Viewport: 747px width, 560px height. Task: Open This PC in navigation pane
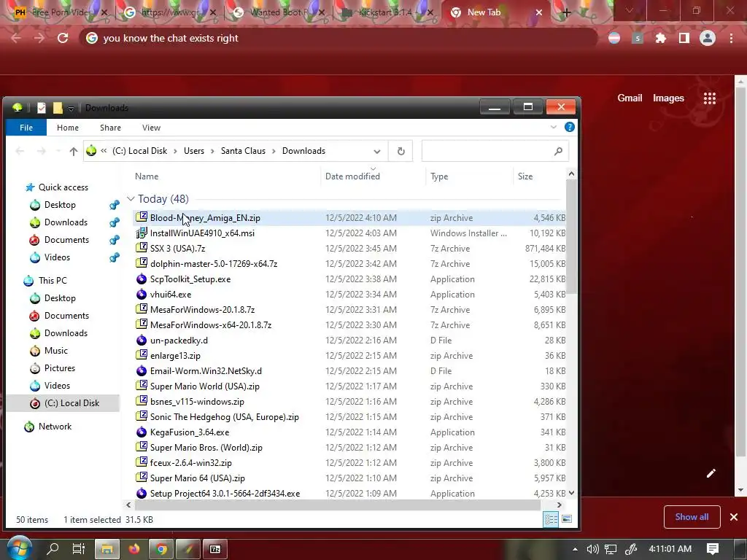[53, 281]
